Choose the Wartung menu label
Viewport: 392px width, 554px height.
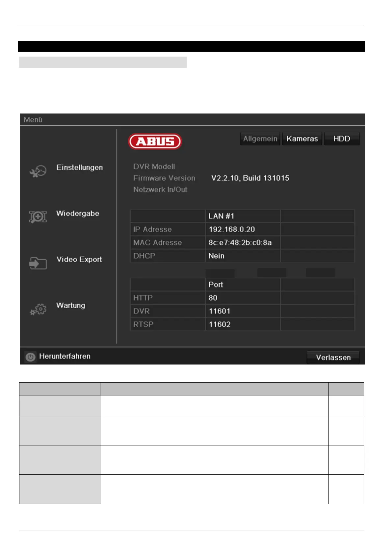pyautogui.click(x=71, y=306)
